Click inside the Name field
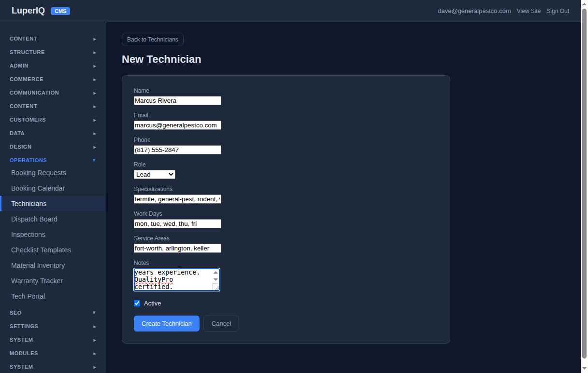588x373 pixels. 177,100
